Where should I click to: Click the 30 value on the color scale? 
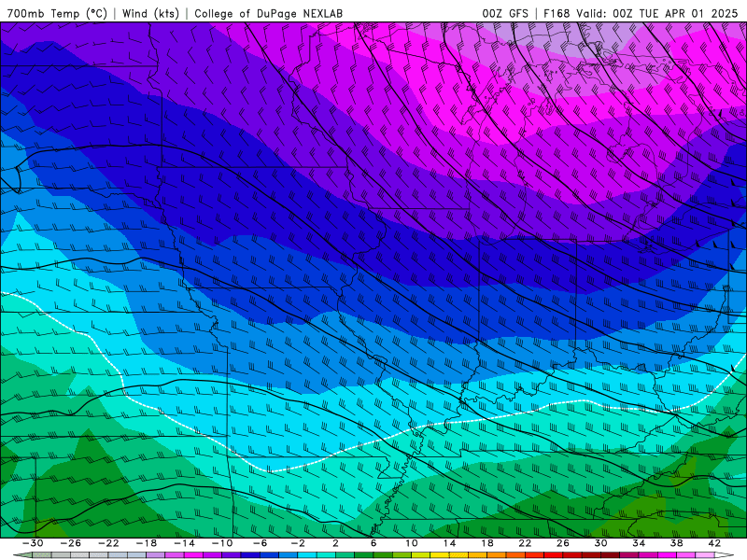coord(600,543)
